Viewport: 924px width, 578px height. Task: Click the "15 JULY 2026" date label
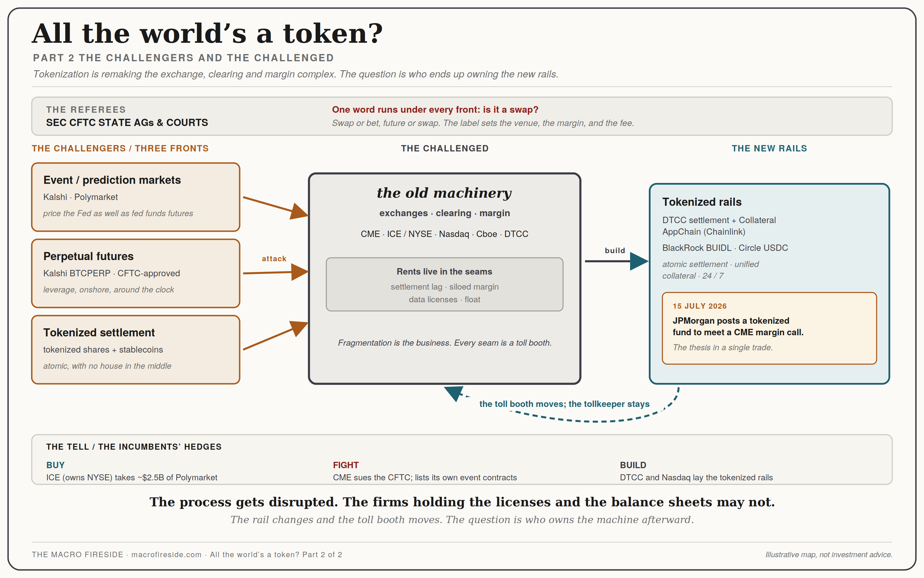[x=699, y=306]
